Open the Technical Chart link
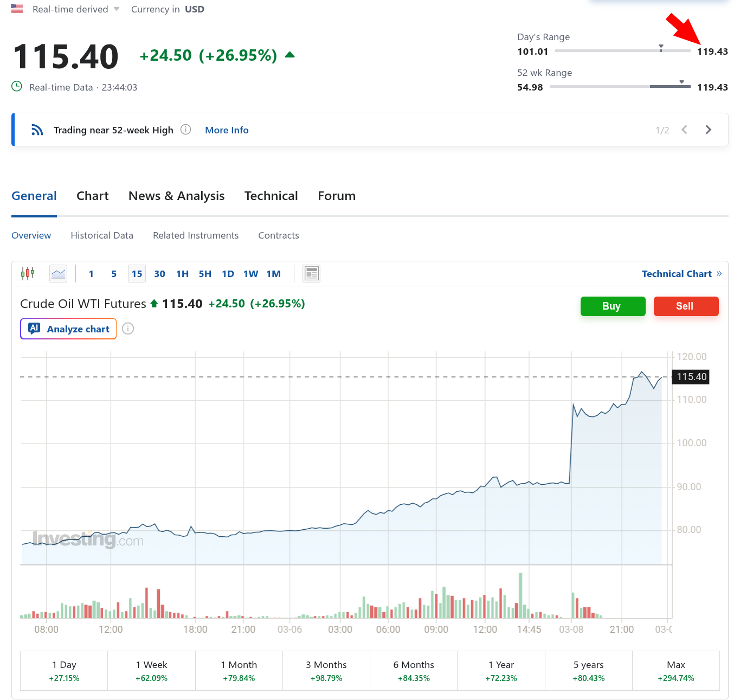 coord(681,274)
